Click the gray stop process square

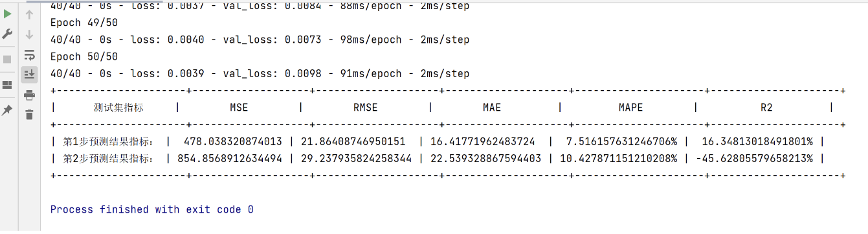tap(7, 59)
